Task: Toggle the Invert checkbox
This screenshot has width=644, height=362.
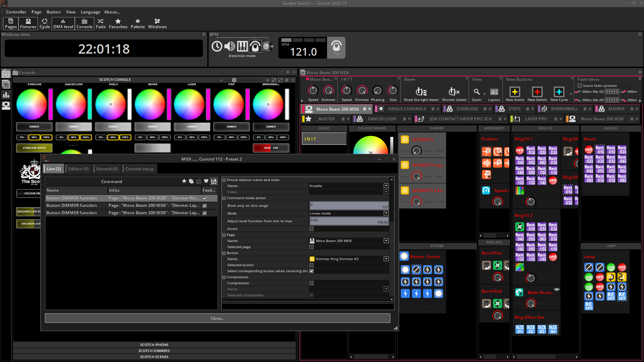Action: tap(312, 229)
